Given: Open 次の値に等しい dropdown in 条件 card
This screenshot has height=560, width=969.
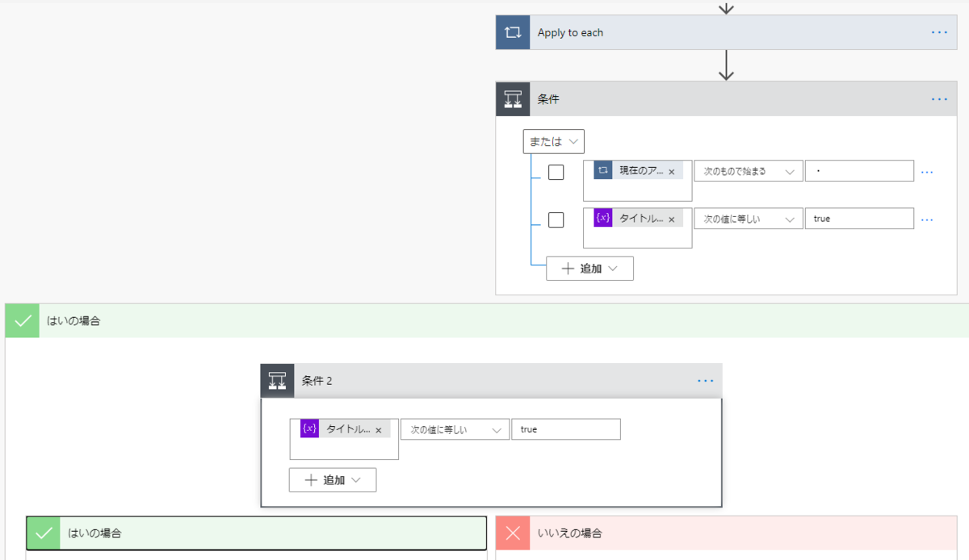Looking at the screenshot, I should tap(749, 219).
